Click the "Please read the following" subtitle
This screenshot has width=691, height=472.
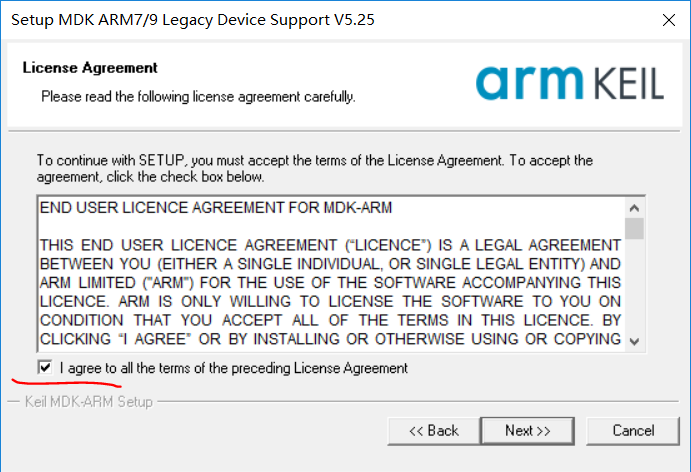[x=198, y=97]
